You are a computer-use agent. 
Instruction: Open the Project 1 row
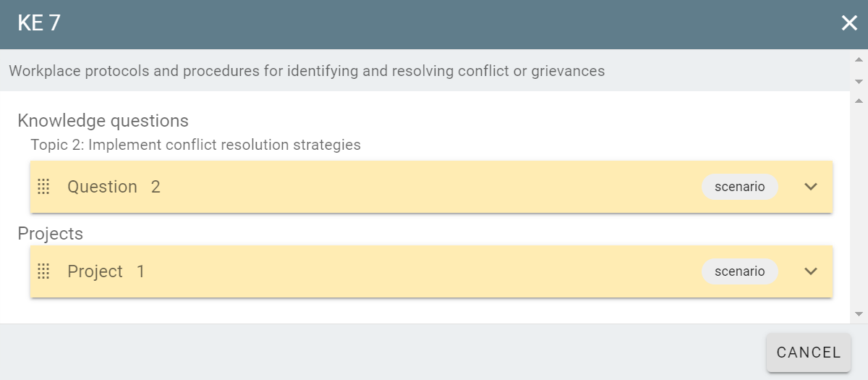click(431, 271)
